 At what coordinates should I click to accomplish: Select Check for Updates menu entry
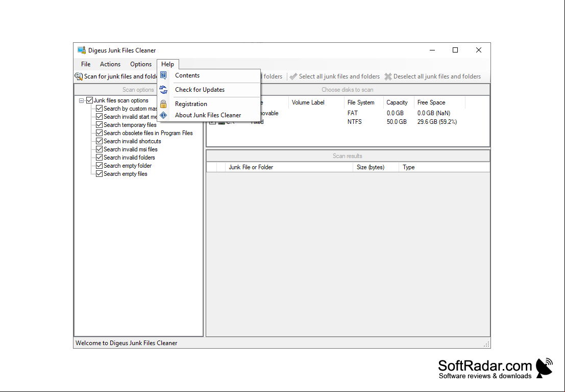(209, 90)
